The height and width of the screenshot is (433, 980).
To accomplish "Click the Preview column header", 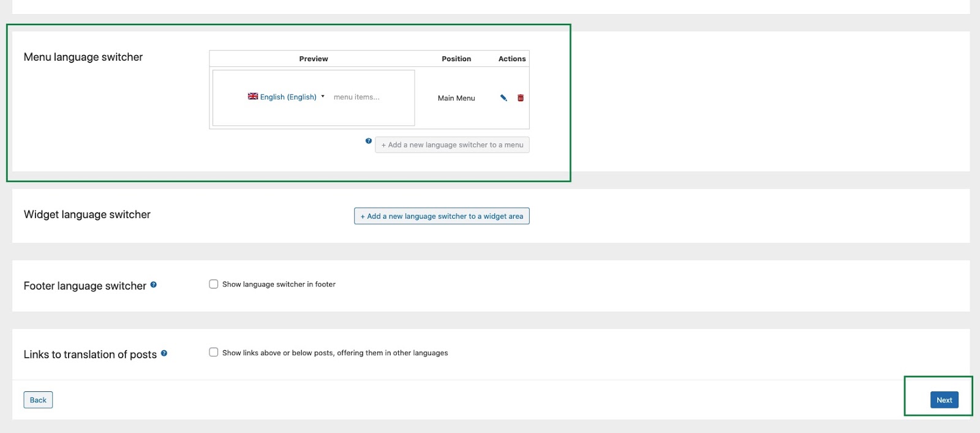I will (314, 59).
